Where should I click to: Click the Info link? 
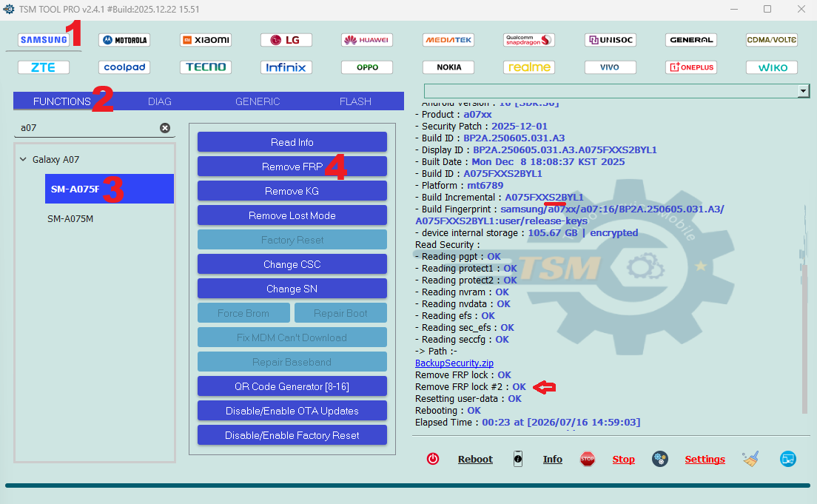point(552,459)
